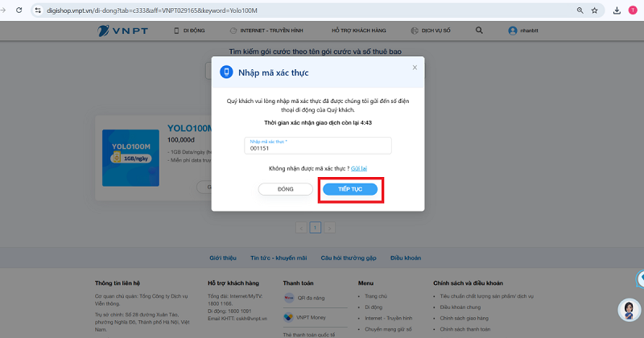Open the Internet - Truyền hình menu
The height and width of the screenshot is (338, 644).
(266, 31)
